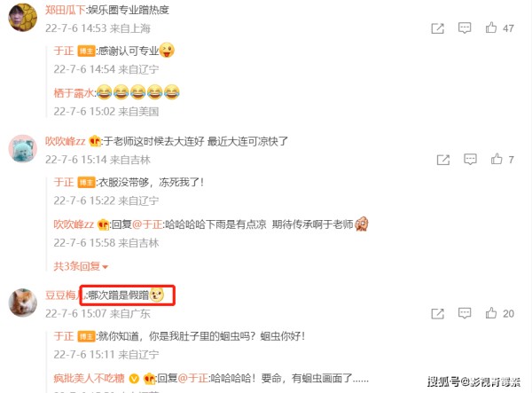The width and height of the screenshot is (532, 393).
Task: Forward 吹吹峰zz's comment about 大连
Action: click(443, 160)
